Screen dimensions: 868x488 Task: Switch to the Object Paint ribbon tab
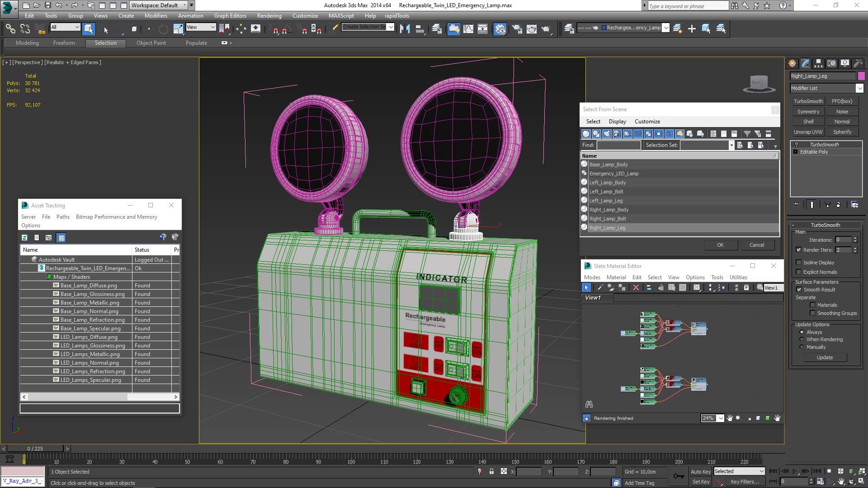click(151, 43)
